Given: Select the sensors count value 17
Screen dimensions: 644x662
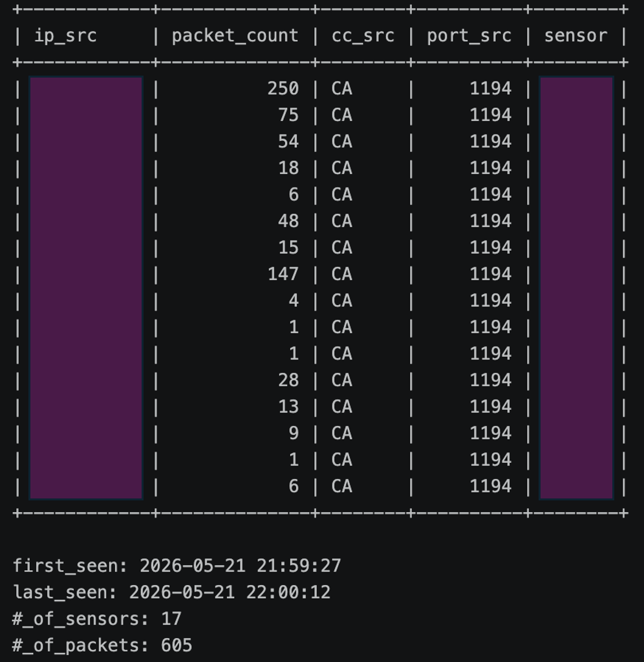Looking at the screenshot, I should click(171, 619).
